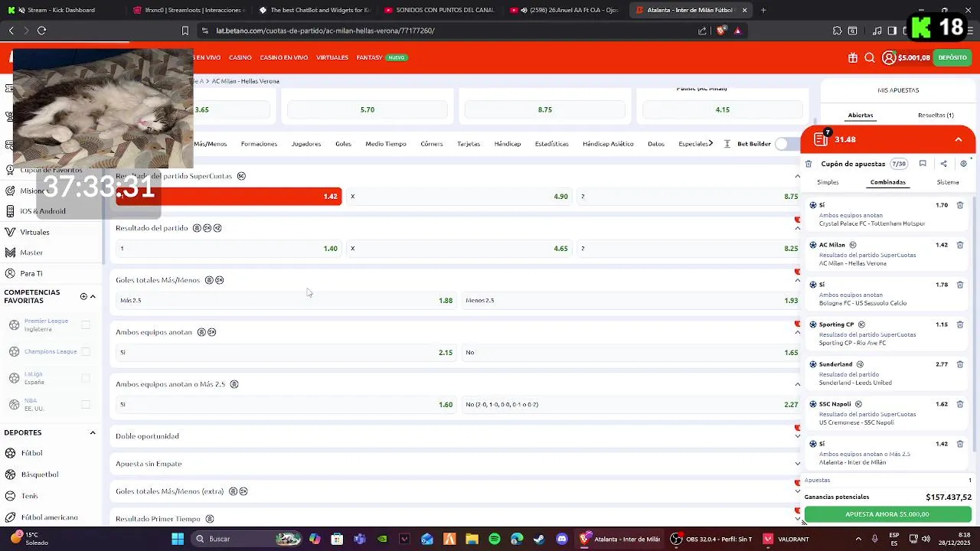The height and width of the screenshot is (551, 980).
Task: Open File Explorer from the taskbar
Action: pyautogui.click(x=472, y=539)
